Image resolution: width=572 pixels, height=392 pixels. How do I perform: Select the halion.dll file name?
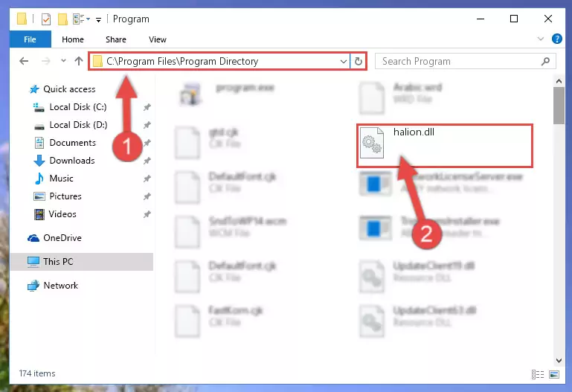pos(414,132)
